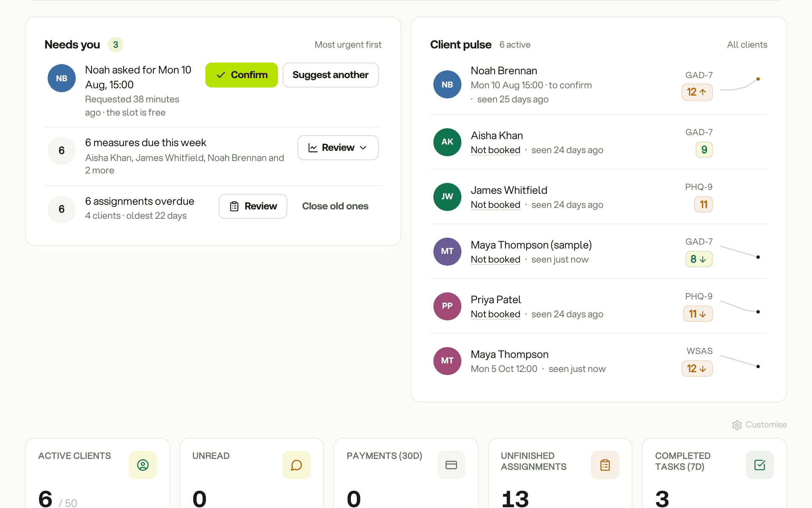Open the All clients link

coord(747,45)
